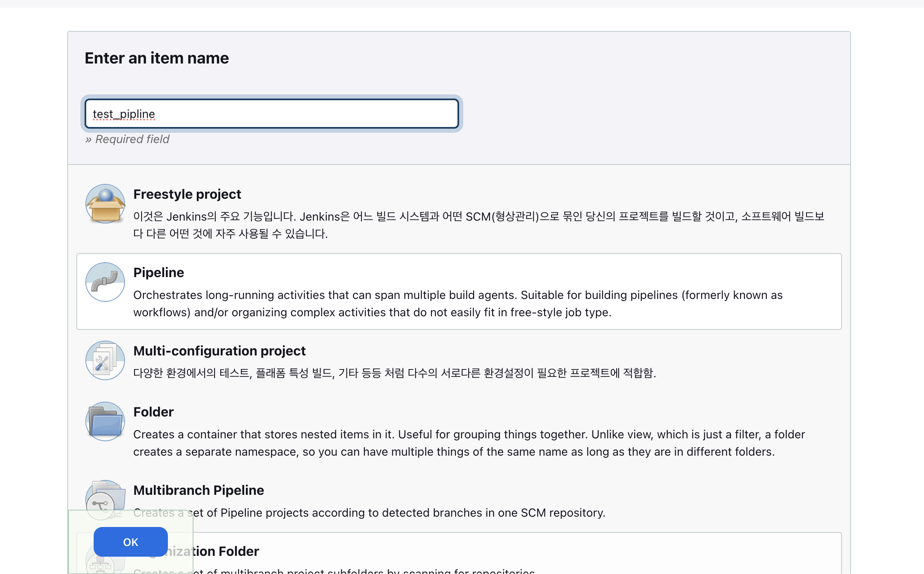Pick the Folder item type title

pyautogui.click(x=153, y=412)
